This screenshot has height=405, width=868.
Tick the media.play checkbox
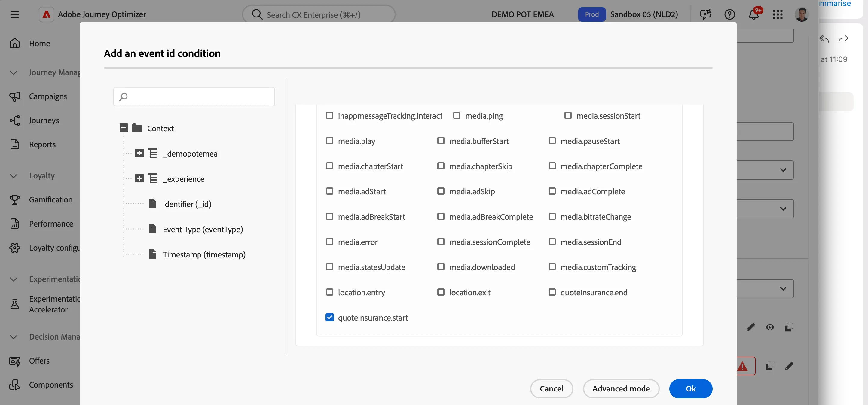coord(329,141)
